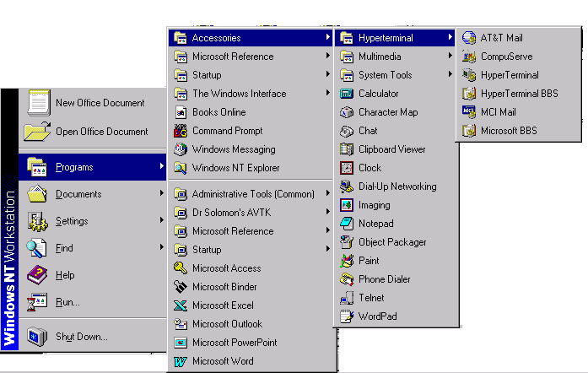This screenshot has height=373, width=588.
Task: Click the Character Map icon
Action: coord(347,112)
